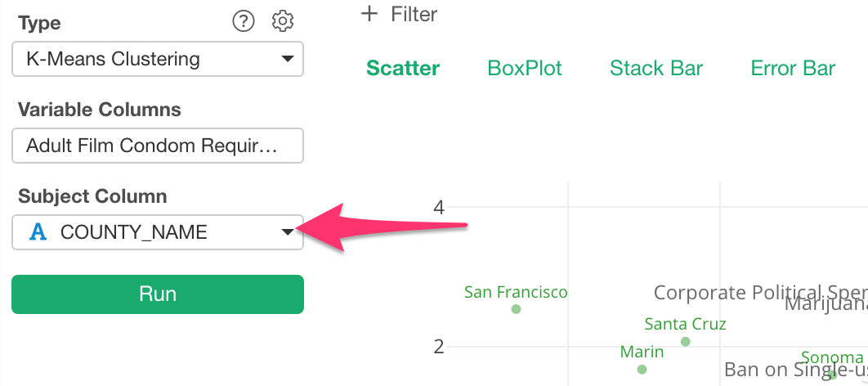
Task: Switch to the Scatter tab
Action: [403, 68]
